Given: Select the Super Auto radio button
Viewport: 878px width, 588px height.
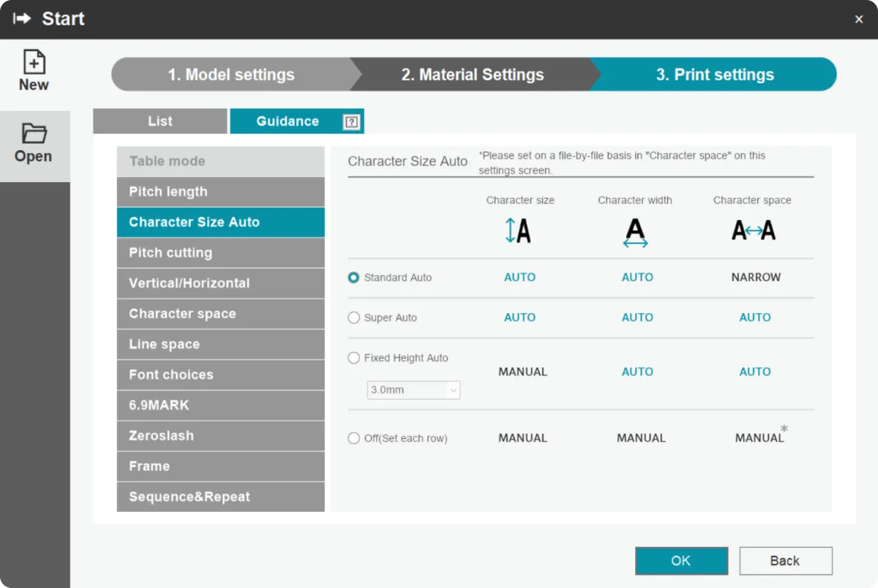Looking at the screenshot, I should (354, 318).
